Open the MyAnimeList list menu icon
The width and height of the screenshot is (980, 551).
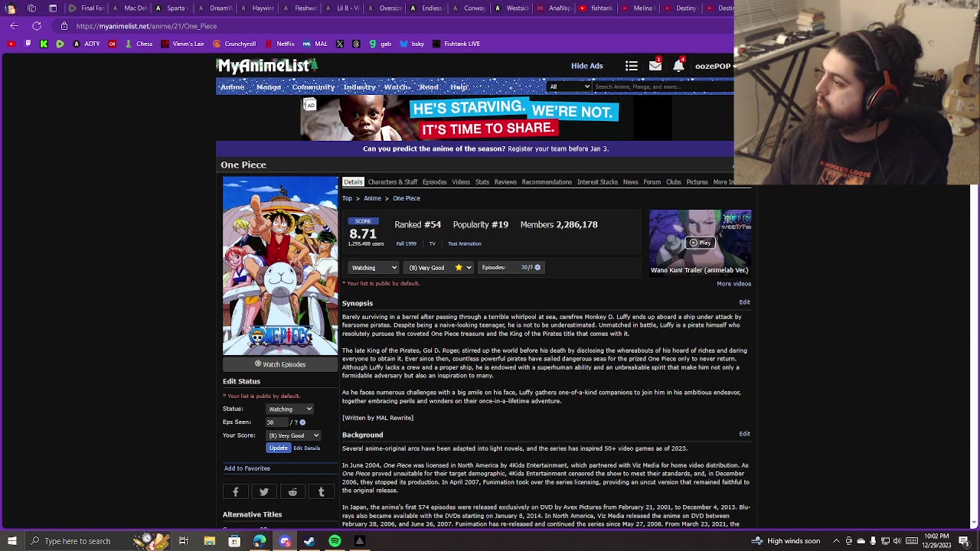click(x=632, y=66)
